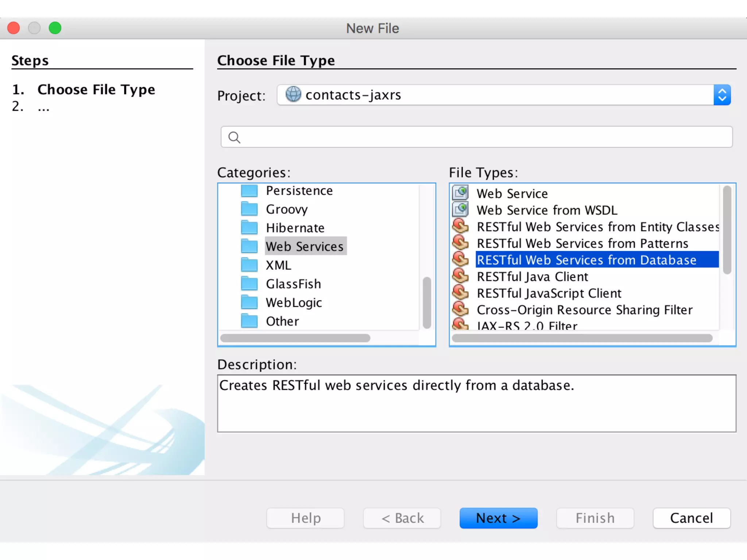This screenshot has height=560, width=747.
Task: Click the File Types vertical scrollbar
Action: point(727,230)
